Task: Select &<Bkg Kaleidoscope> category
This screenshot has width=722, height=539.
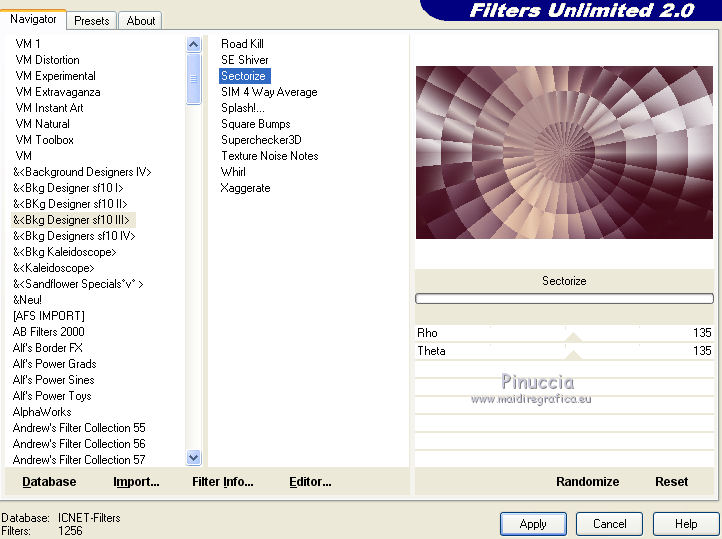Action: pos(64,252)
